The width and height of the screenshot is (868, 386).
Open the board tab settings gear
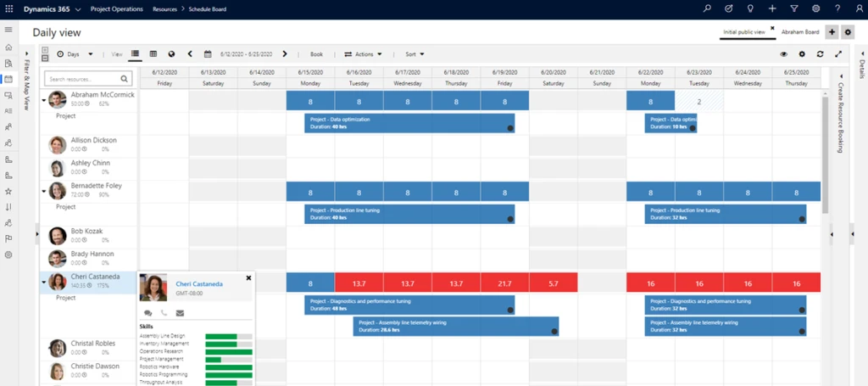[848, 32]
